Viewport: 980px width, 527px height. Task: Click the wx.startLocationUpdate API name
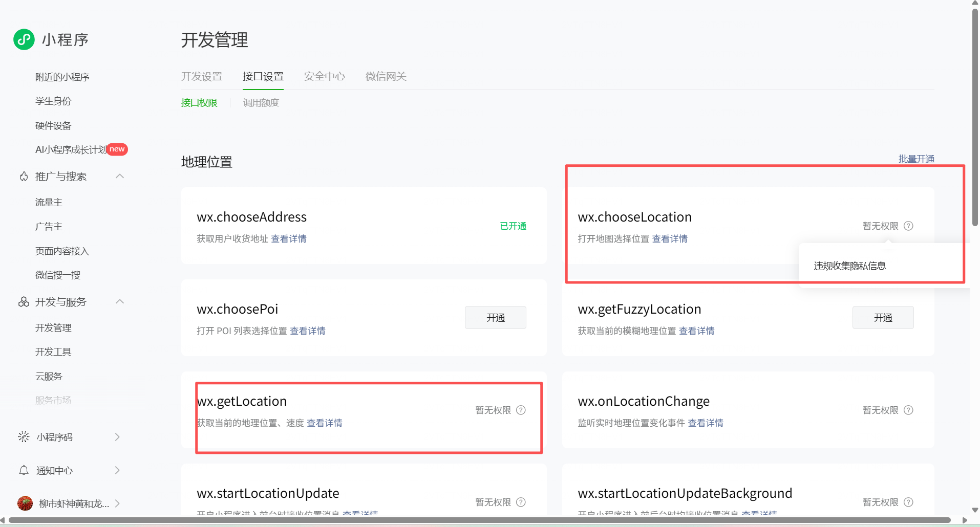pos(268,493)
